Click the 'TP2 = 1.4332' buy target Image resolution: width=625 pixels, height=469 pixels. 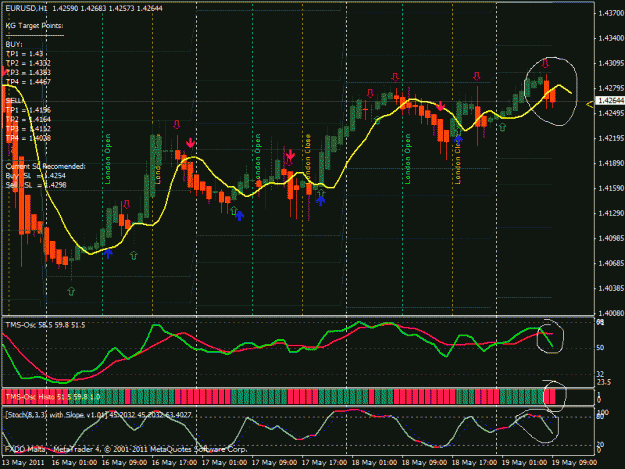click(x=28, y=63)
